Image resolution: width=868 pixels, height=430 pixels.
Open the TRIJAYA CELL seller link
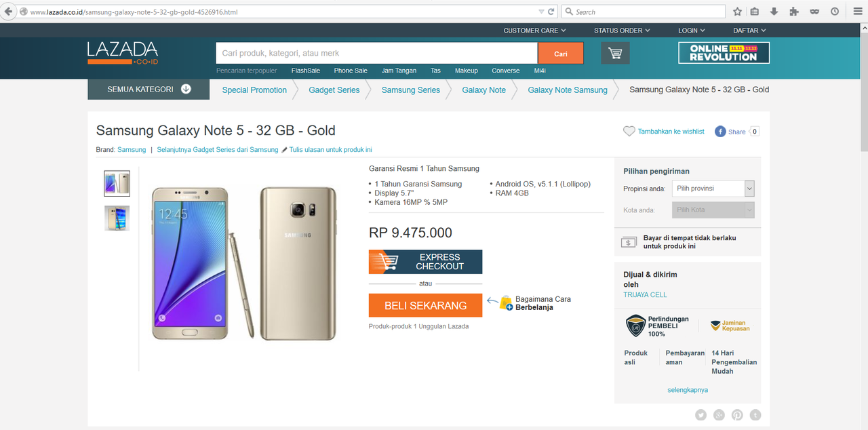(644, 294)
